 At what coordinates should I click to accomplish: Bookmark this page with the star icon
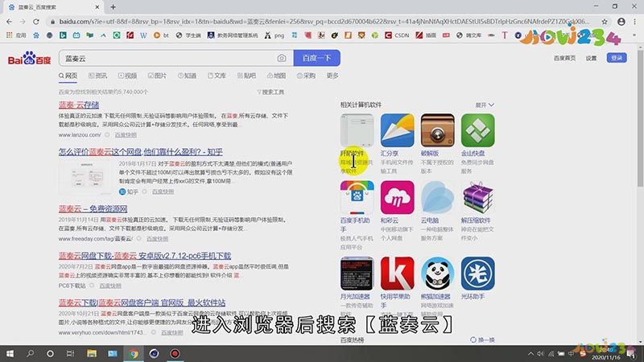(605, 22)
